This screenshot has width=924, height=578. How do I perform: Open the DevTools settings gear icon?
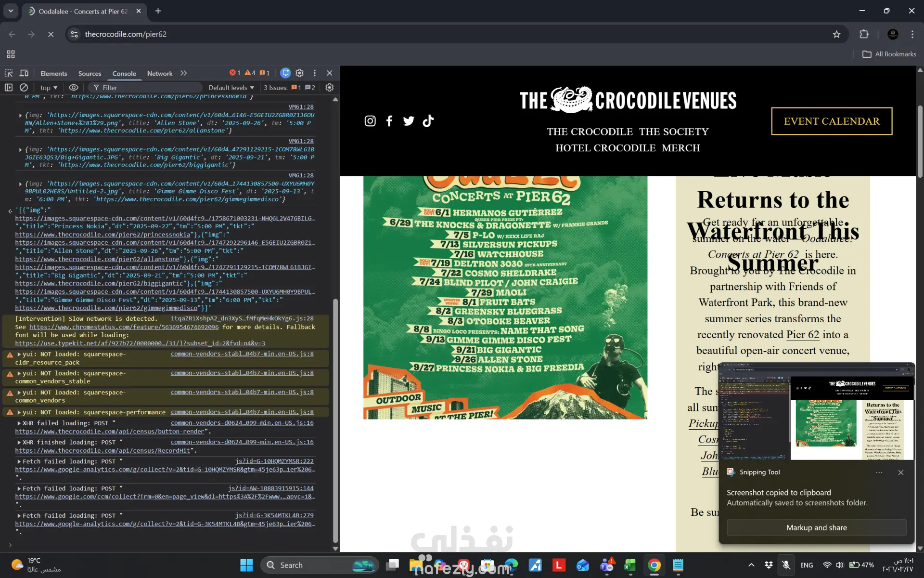tap(299, 73)
